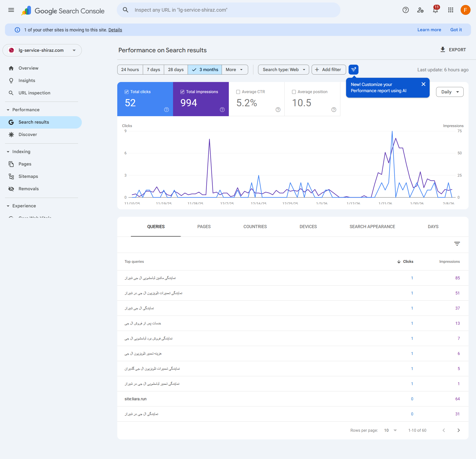Viewport: 476px width, 459px height.
Task: Click the site:liara.run query row
Action: [293, 399]
